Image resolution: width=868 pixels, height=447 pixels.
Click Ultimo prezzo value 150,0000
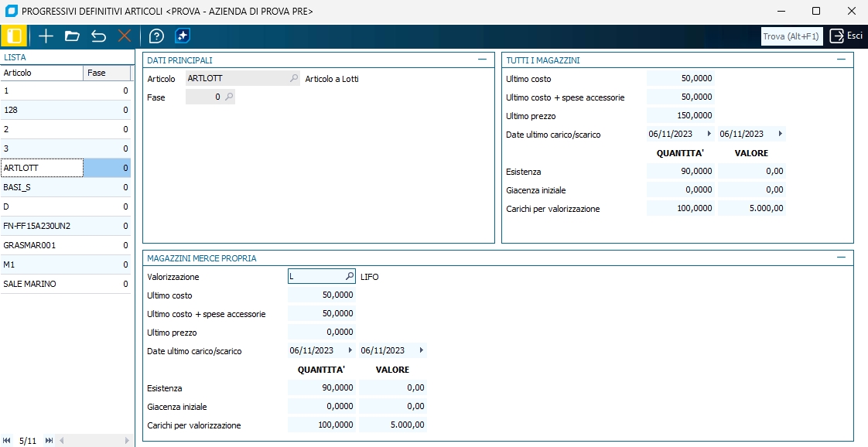pos(680,116)
